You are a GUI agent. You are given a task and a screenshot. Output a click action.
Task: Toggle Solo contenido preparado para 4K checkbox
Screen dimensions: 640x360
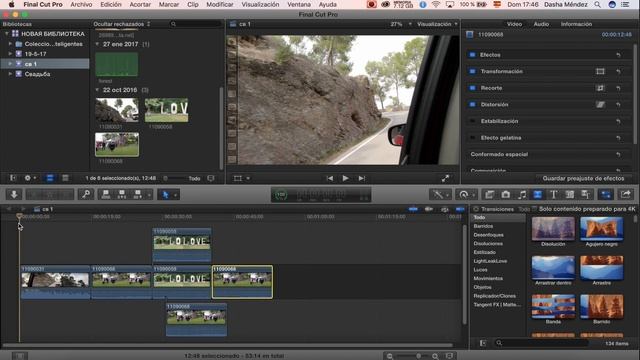(534, 209)
